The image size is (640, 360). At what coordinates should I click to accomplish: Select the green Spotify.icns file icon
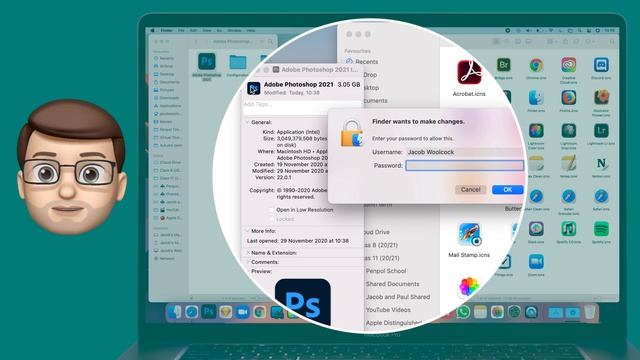[601, 229]
